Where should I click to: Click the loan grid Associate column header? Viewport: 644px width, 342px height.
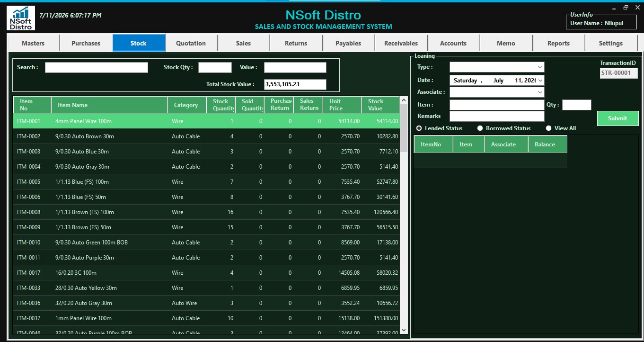(x=506, y=144)
